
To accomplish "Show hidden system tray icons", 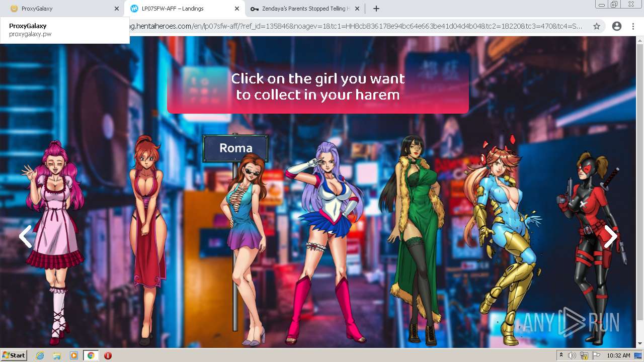I will pos(561,355).
